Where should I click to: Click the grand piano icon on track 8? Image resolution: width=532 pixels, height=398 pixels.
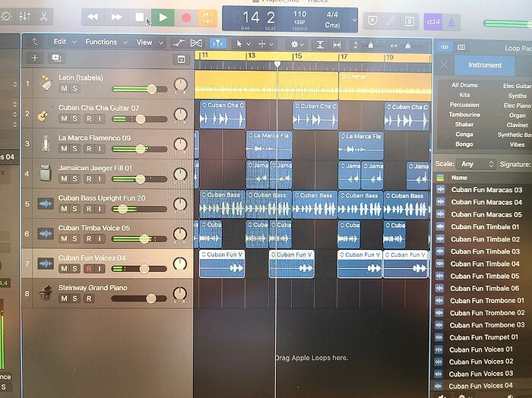46,292
